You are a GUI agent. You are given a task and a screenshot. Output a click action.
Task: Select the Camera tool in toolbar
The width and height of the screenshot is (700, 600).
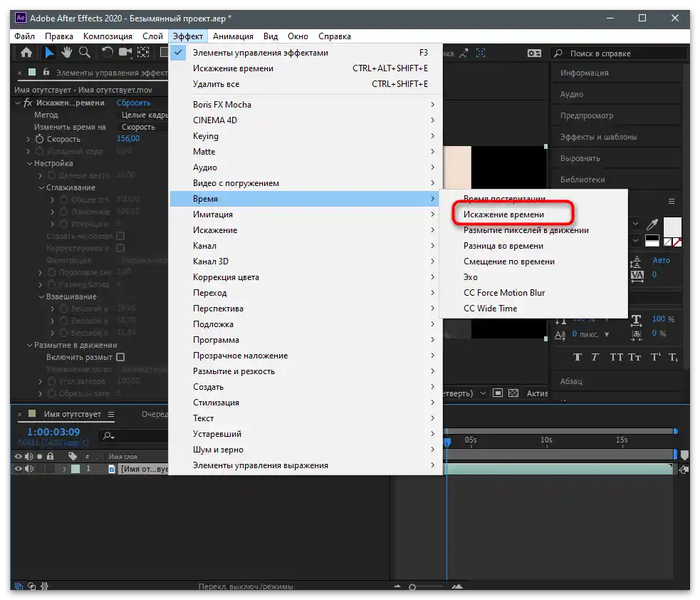(x=125, y=53)
